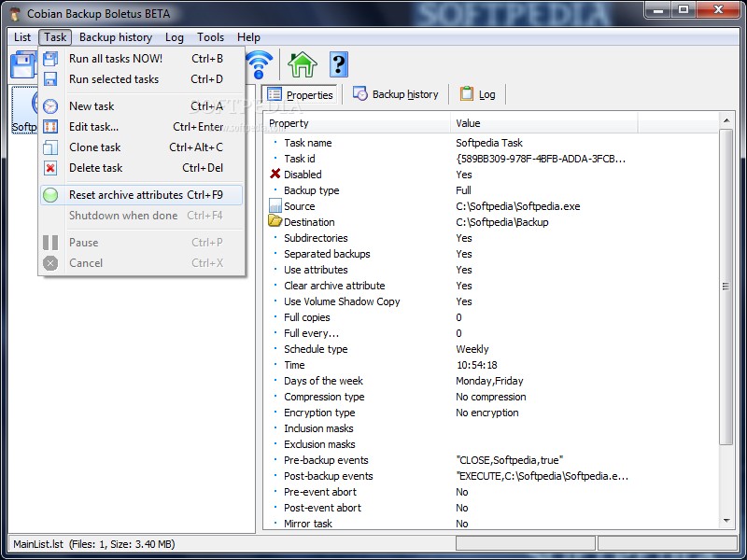
Task: Click the Properties tab list icon
Action: tap(274, 94)
